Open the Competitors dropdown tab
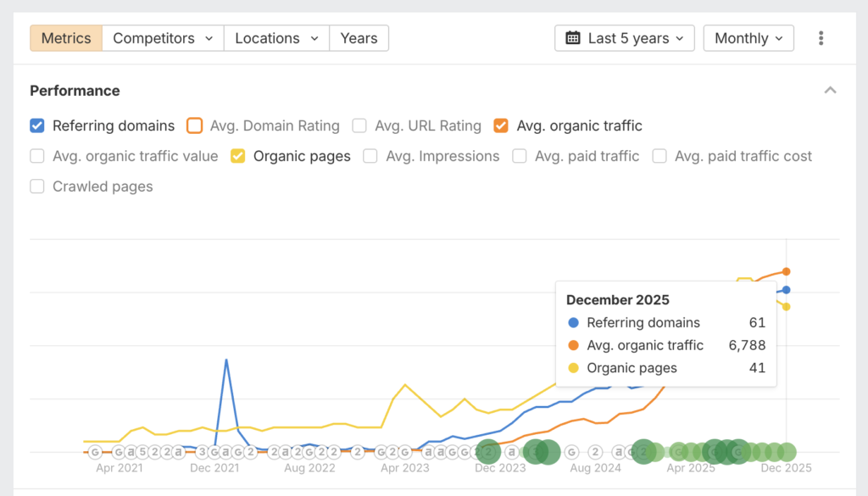Viewport: 868px width, 496px height. click(x=163, y=38)
